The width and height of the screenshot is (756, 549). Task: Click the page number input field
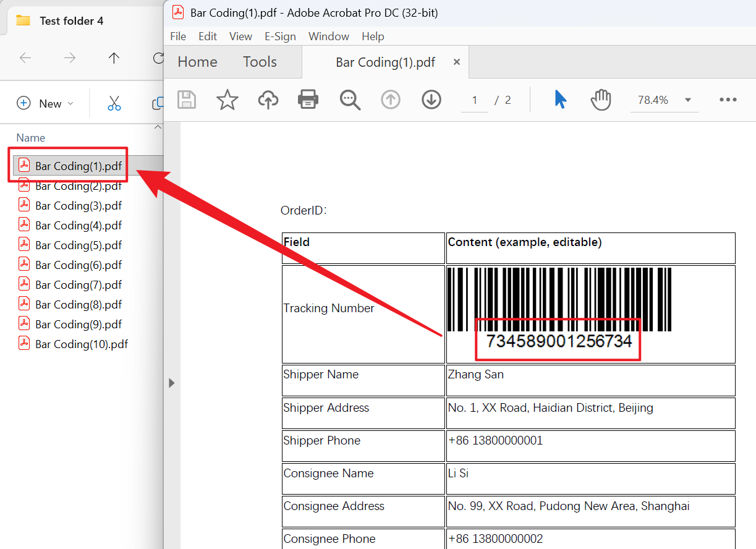coord(475,100)
